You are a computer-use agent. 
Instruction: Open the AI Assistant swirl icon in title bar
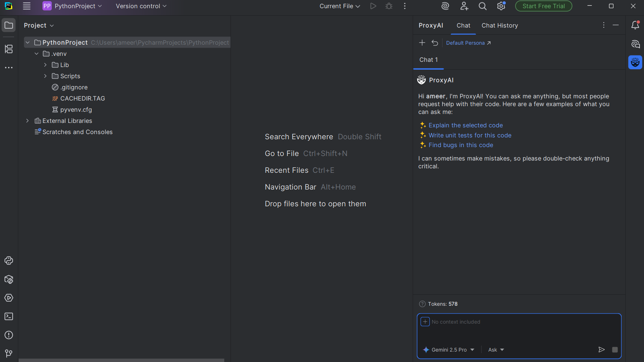coord(445,6)
